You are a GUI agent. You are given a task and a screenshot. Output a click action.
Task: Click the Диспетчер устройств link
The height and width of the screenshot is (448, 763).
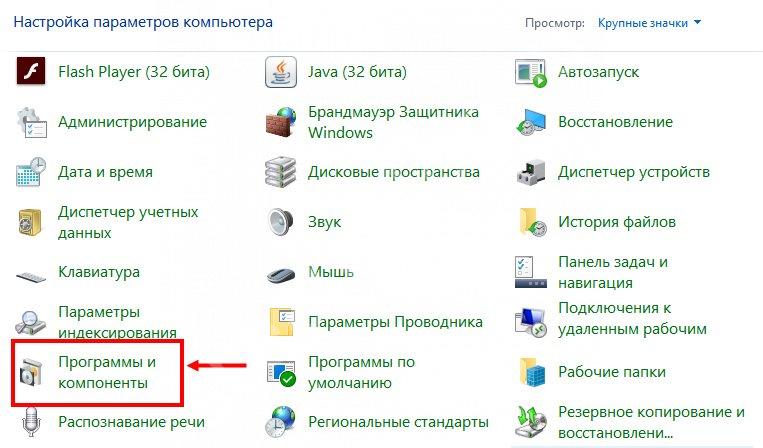(634, 172)
